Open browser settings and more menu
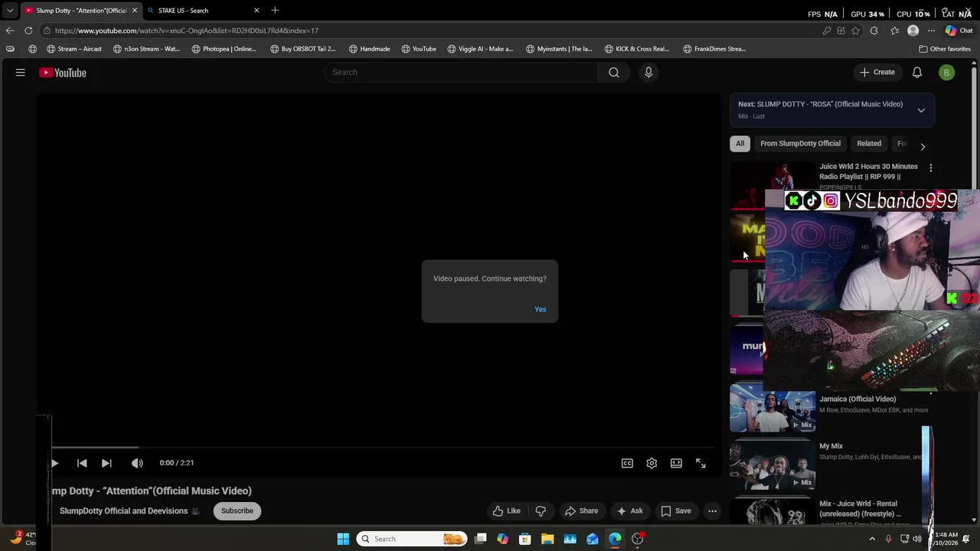The height and width of the screenshot is (551, 980). pos(931,31)
